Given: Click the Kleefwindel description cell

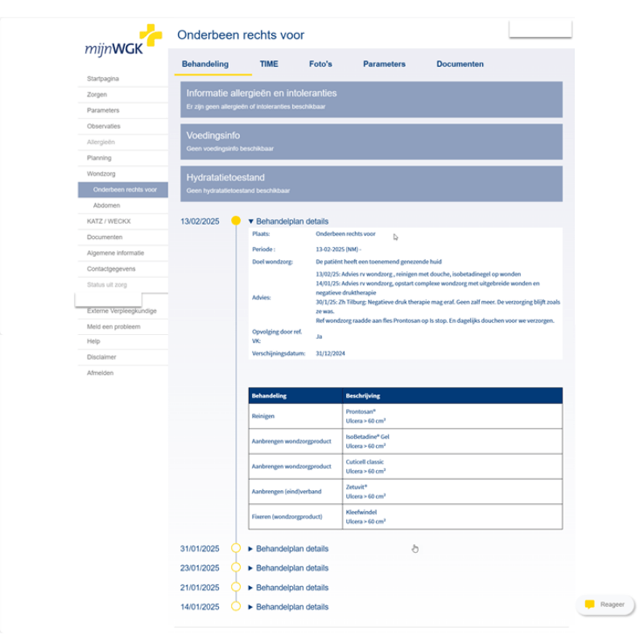Looking at the screenshot, I should tap(452, 516).
